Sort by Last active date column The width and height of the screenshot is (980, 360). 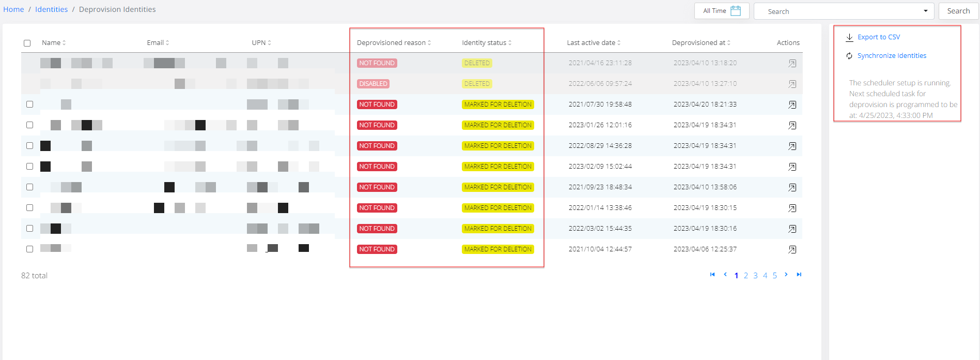tap(593, 43)
